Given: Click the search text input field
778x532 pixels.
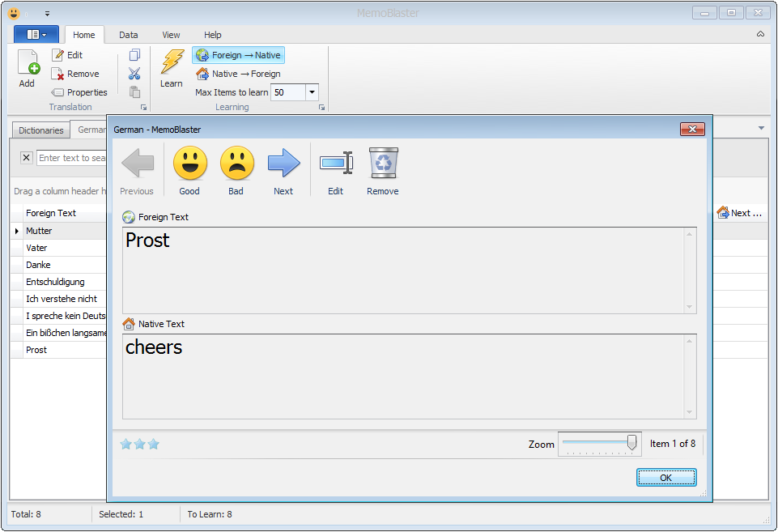Looking at the screenshot, I should (72, 158).
